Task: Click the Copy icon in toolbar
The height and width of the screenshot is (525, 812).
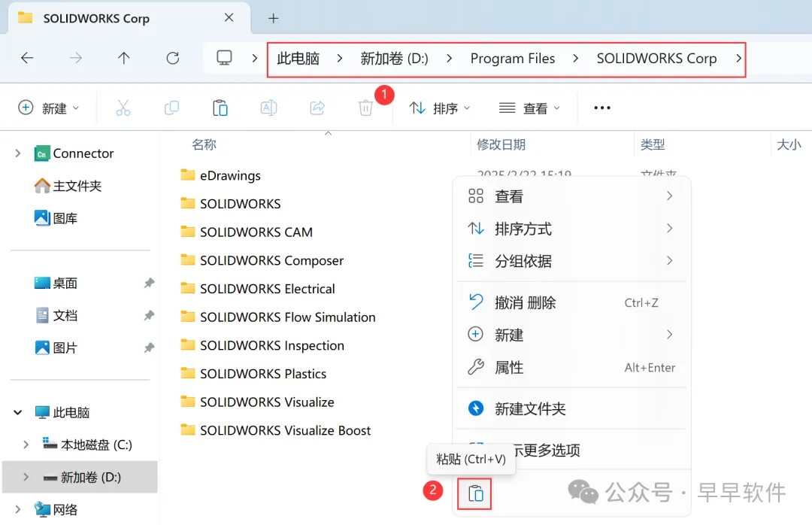Action: [x=171, y=108]
